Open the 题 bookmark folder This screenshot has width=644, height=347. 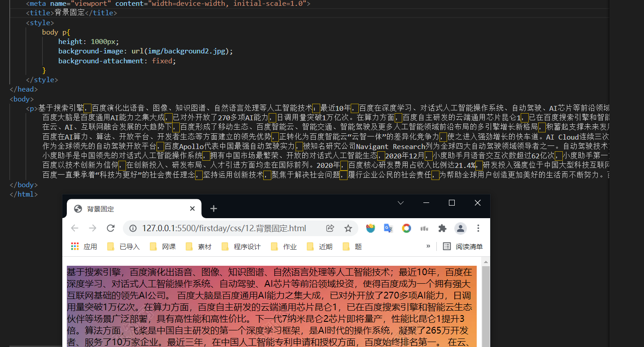click(352, 246)
